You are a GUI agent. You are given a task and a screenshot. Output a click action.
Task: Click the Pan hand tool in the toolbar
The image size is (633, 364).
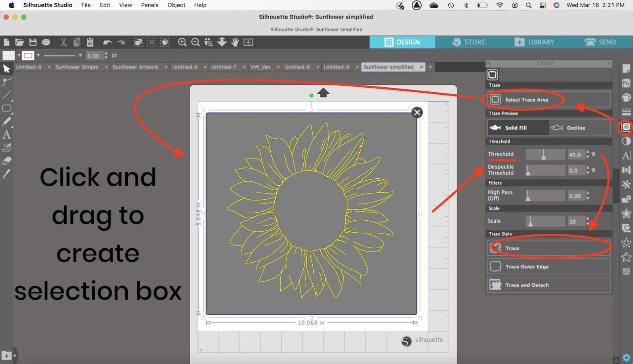pyautogui.click(x=235, y=42)
